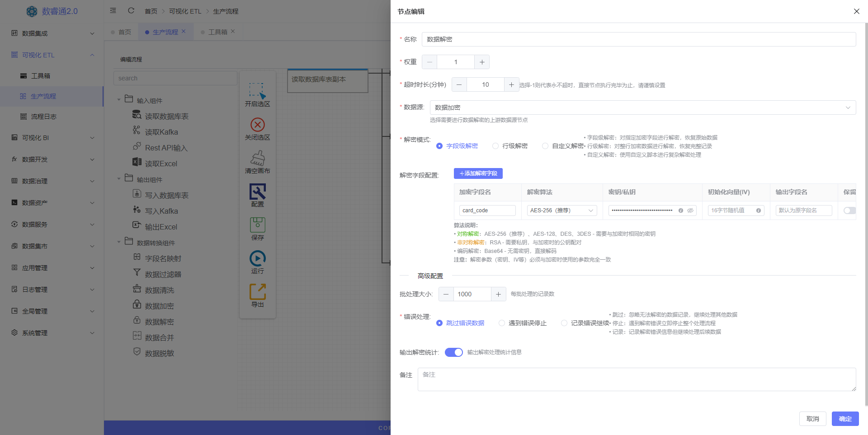
Task: Click 可视化 ETL breadcrumb
Action: (185, 11)
